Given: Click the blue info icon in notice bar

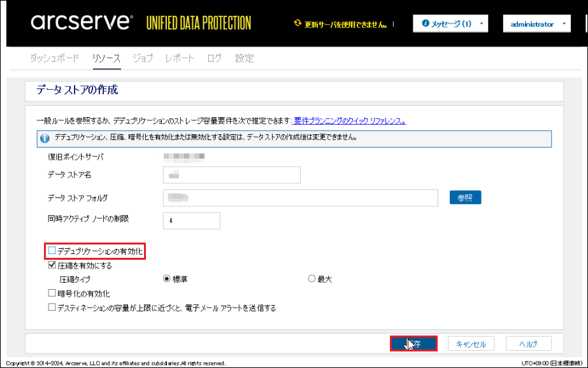Looking at the screenshot, I should coord(45,139).
